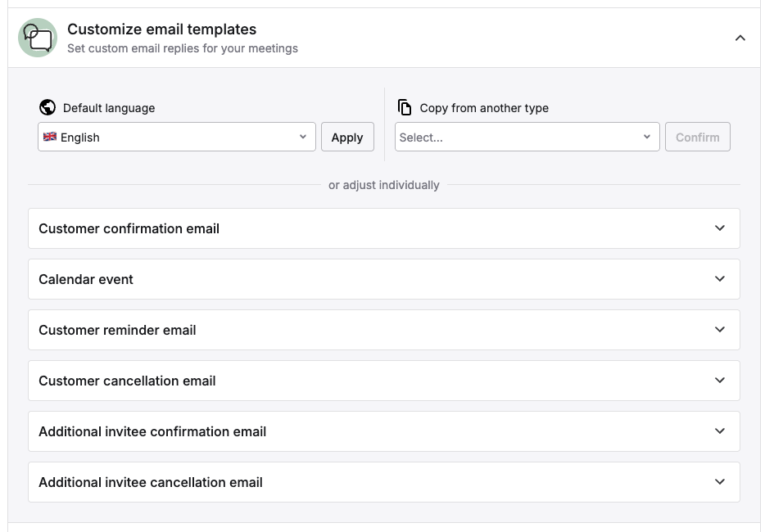Click the UK flag in the language selector
The height and width of the screenshot is (532, 774).
[x=50, y=137]
